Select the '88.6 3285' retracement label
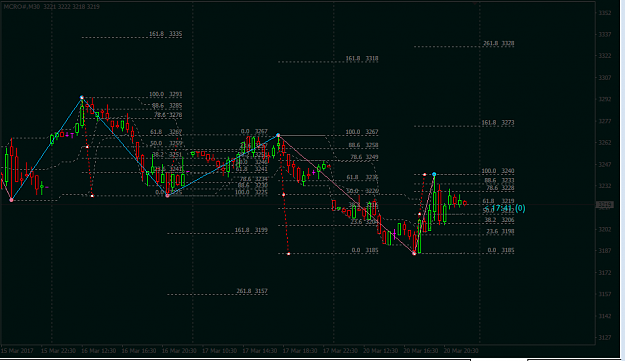Screen dimensions: 625x361 coord(167,106)
